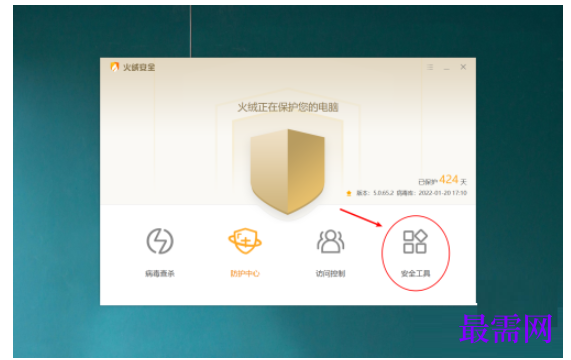Click the 已保护 424 天 text
571x360 pixels.
click(x=442, y=180)
